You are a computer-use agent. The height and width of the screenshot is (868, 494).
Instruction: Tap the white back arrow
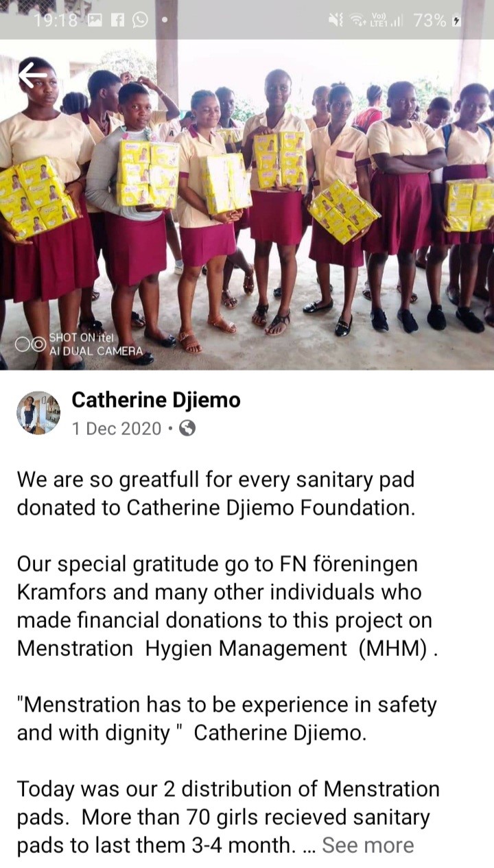(x=32, y=75)
